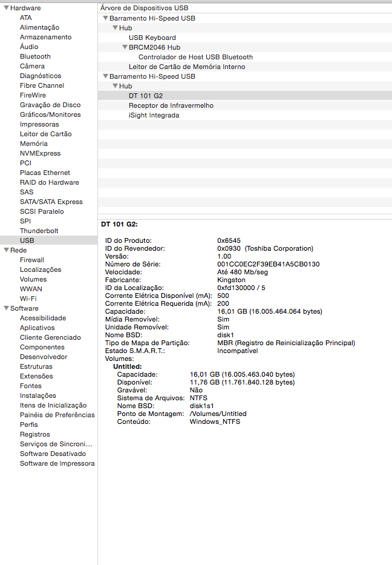Viewport: 392px width, 565px height.
Task: Collapse the Hub above USB Keyboard
Action: pyautogui.click(x=115, y=28)
